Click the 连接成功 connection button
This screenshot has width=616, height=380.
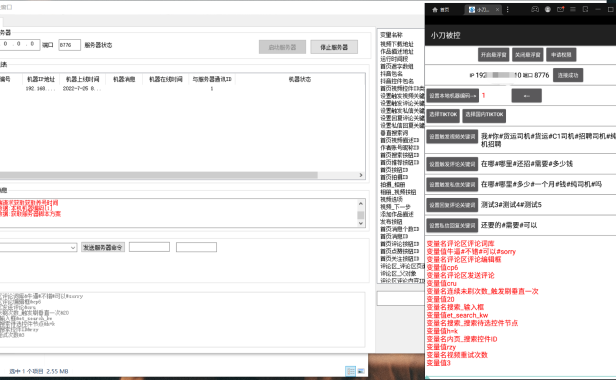pyautogui.click(x=568, y=75)
